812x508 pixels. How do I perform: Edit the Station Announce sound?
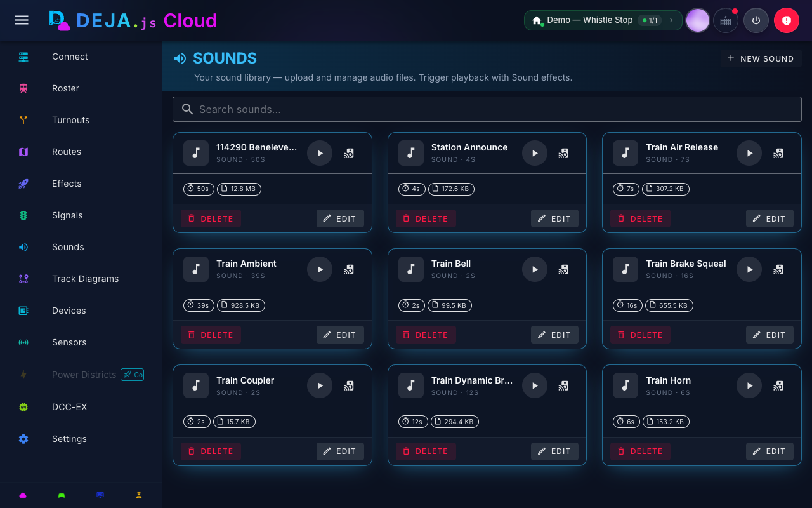(x=554, y=218)
